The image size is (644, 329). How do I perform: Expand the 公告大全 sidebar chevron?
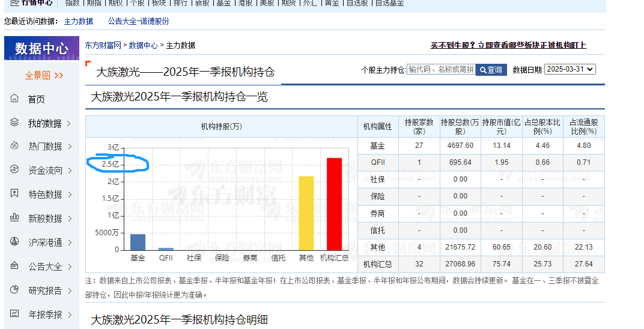70,267
